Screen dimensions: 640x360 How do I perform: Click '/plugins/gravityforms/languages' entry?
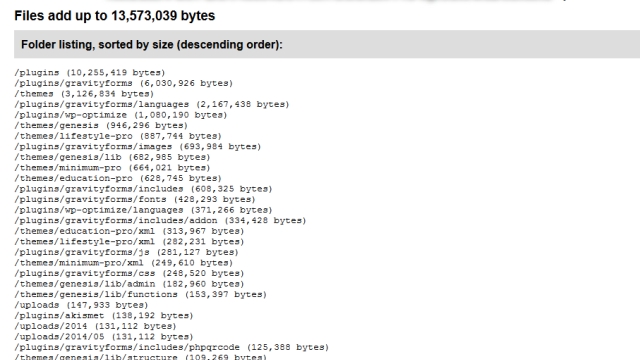(152, 104)
